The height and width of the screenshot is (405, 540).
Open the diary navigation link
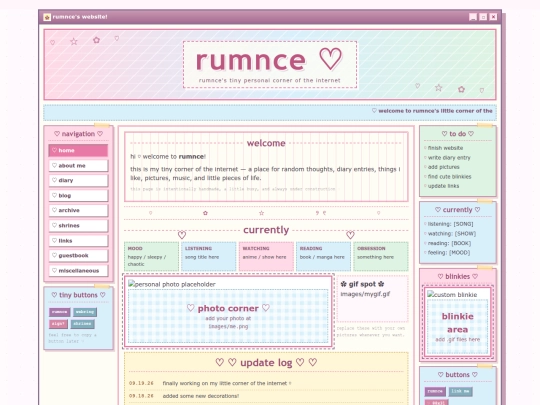click(x=78, y=180)
